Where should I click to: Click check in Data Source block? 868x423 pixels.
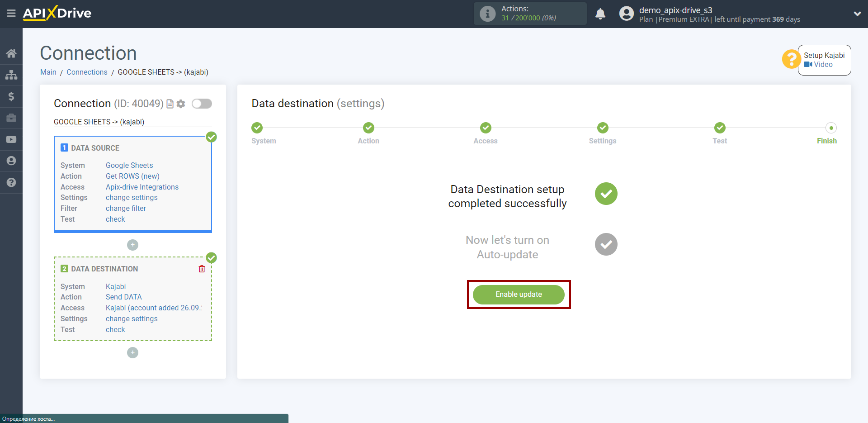click(115, 219)
